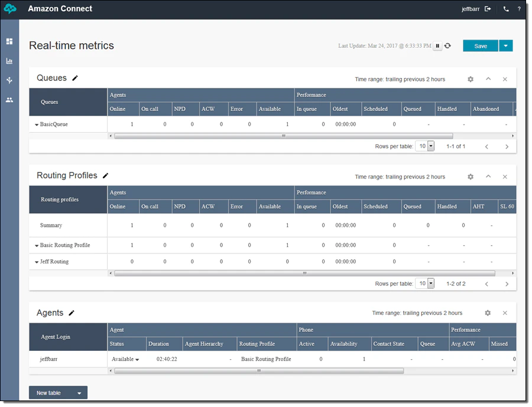
Task: Select the metrics bar-chart icon in sidebar
Action: point(9,60)
